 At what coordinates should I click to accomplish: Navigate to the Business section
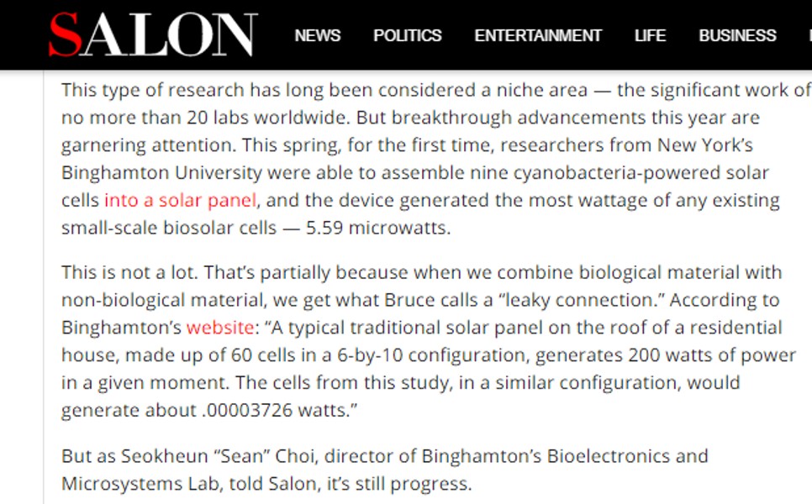click(x=737, y=36)
